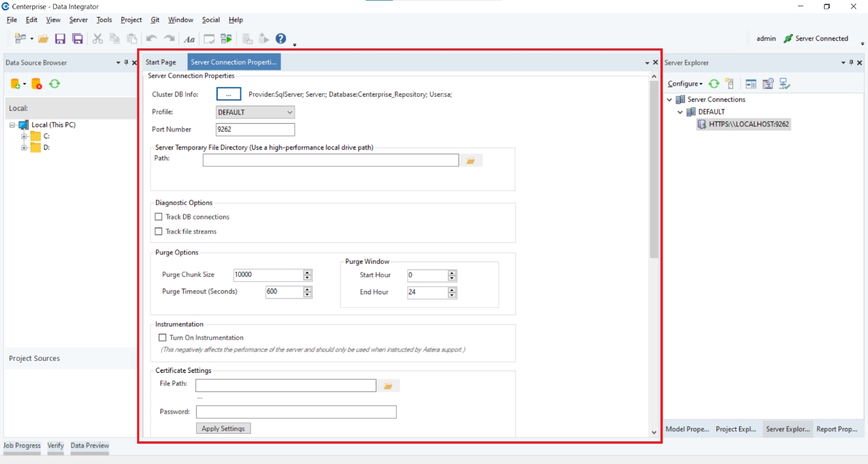Click the open folder icon in main toolbar

pos(43,39)
